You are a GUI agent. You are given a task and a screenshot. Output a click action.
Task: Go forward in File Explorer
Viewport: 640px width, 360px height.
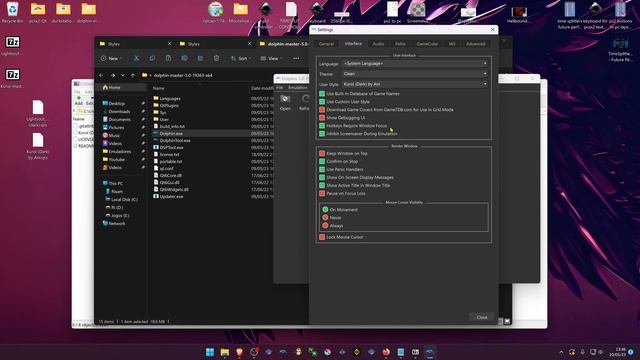pos(112,76)
